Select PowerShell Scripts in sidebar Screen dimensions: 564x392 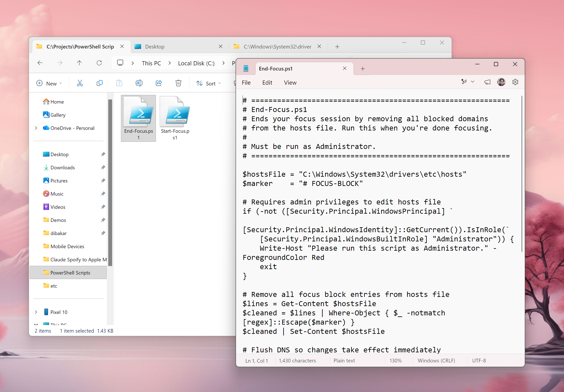pos(68,273)
